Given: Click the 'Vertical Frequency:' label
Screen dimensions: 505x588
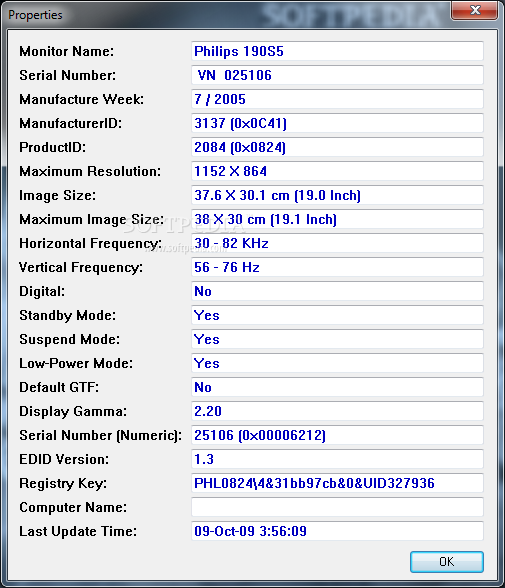Looking at the screenshot, I should (81, 267).
